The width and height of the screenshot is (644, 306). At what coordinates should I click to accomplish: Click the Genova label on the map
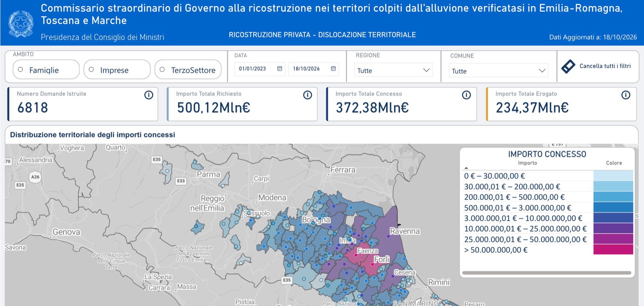click(x=66, y=232)
